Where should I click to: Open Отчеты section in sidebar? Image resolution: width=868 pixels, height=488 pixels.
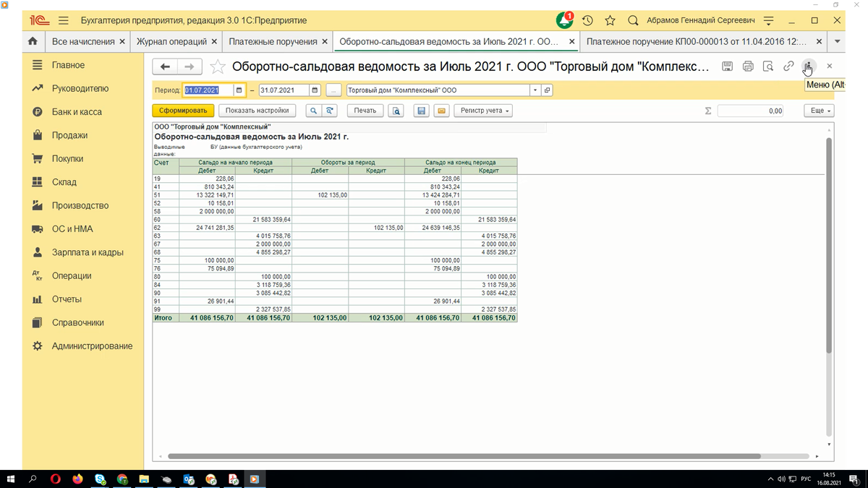[67, 299]
